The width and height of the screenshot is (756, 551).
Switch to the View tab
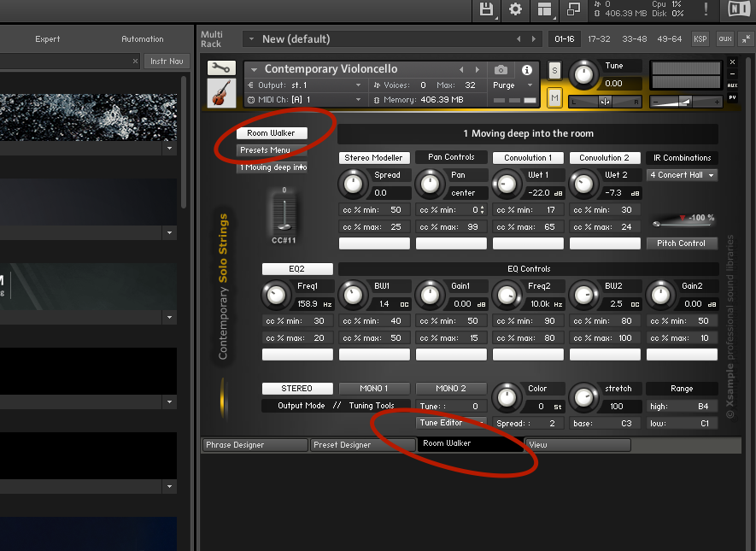[577, 445]
